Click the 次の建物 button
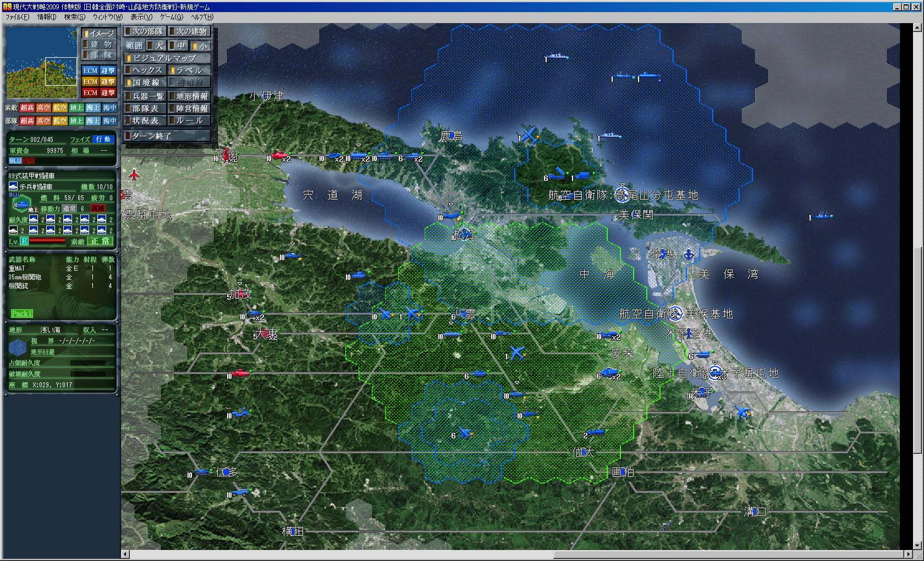The width and height of the screenshot is (924, 561). pyautogui.click(x=189, y=31)
